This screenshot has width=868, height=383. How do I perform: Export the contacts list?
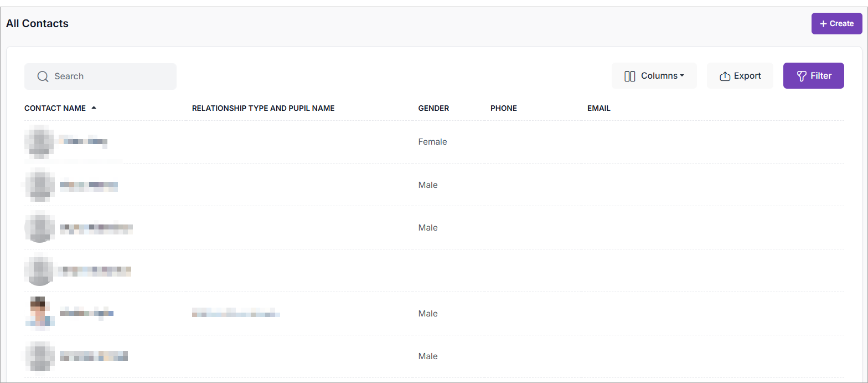(x=740, y=76)
